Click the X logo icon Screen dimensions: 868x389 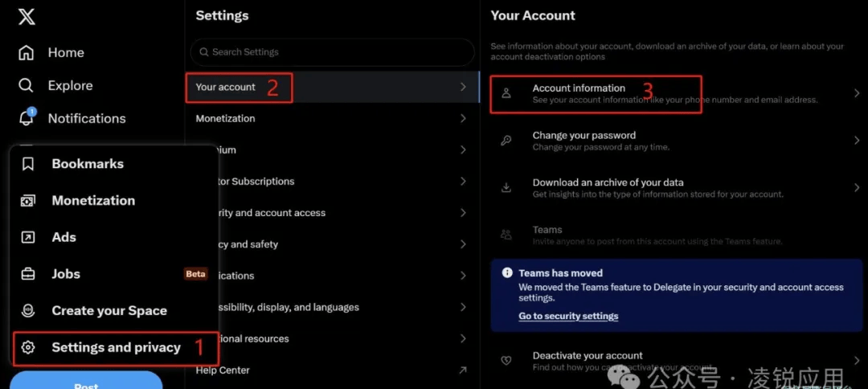(27, 16)
